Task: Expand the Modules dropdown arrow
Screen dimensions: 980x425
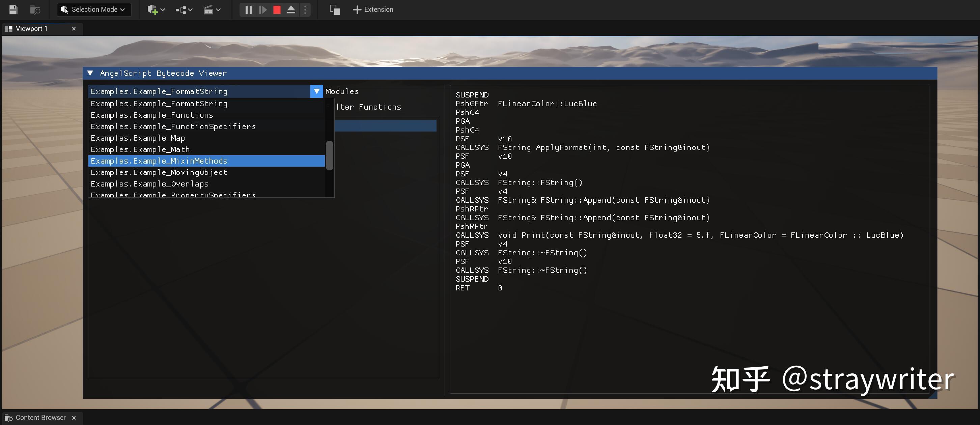Action: (316, 91)
